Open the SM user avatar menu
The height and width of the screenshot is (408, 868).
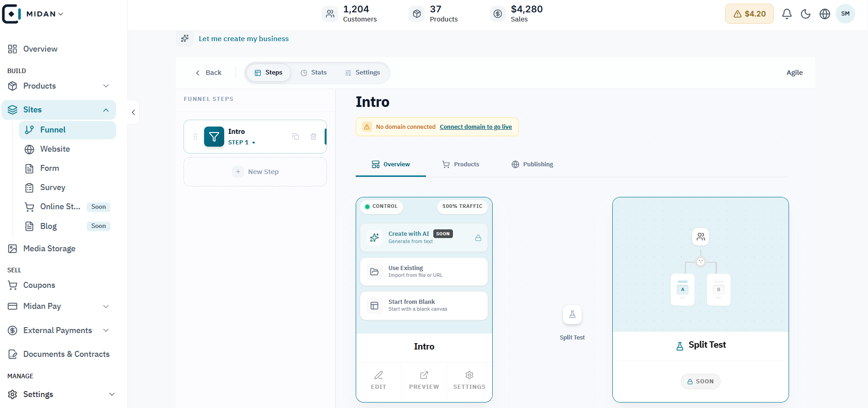click(x=845, y=14)
